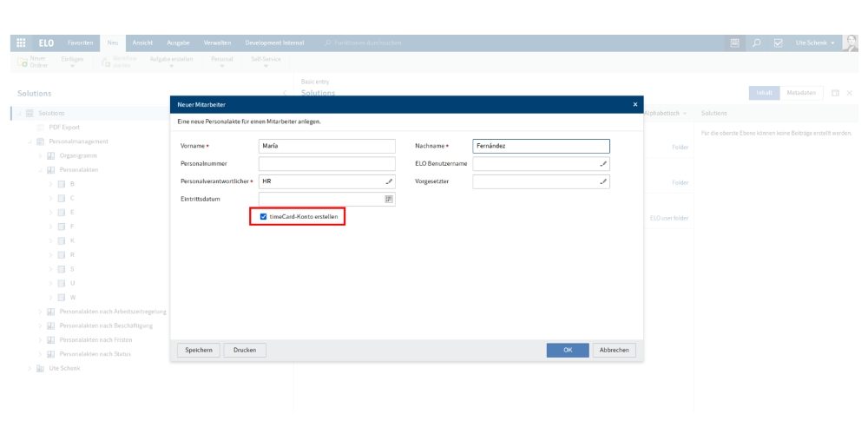Click the Workflow starten toolbar icon

click(106, 62)
